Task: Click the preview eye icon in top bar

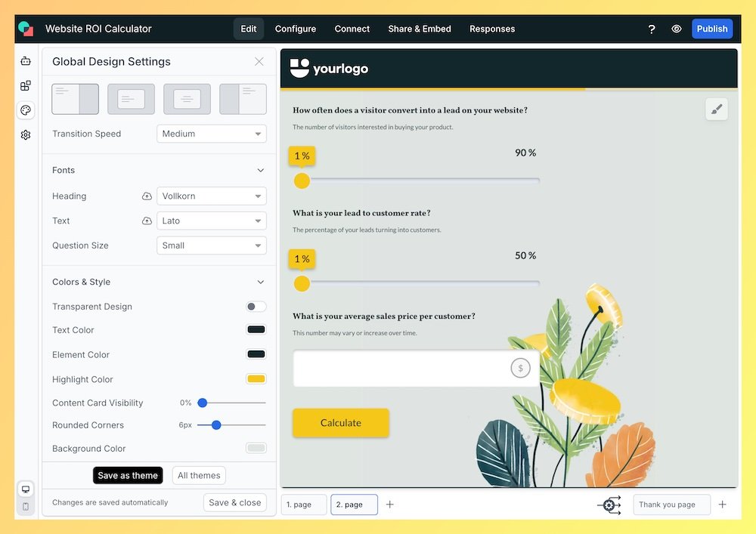Action: tap(677, 29)
